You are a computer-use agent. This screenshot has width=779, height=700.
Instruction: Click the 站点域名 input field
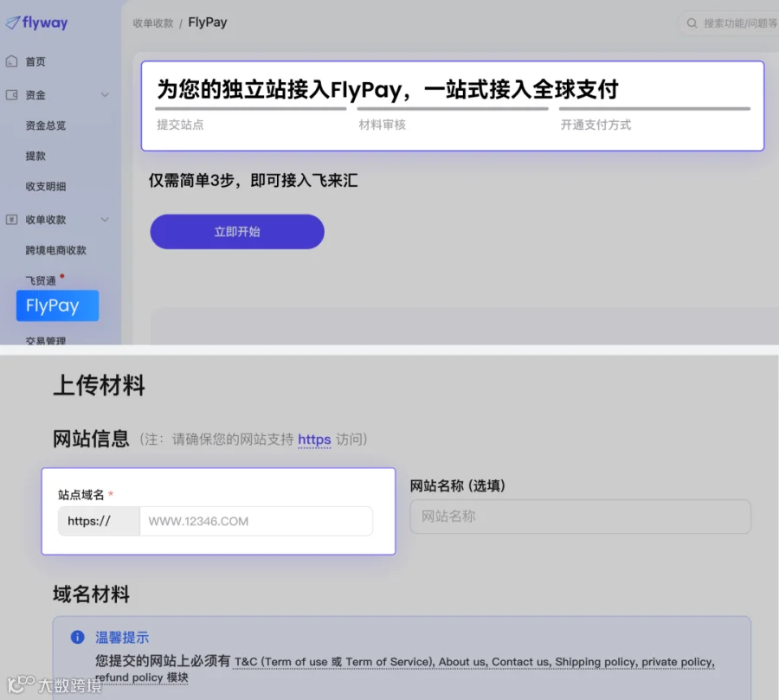click(x=256, y=521)
